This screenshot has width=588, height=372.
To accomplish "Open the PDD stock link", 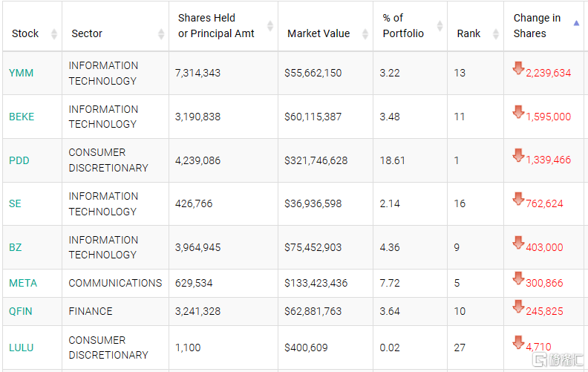I will click(19, 160).
